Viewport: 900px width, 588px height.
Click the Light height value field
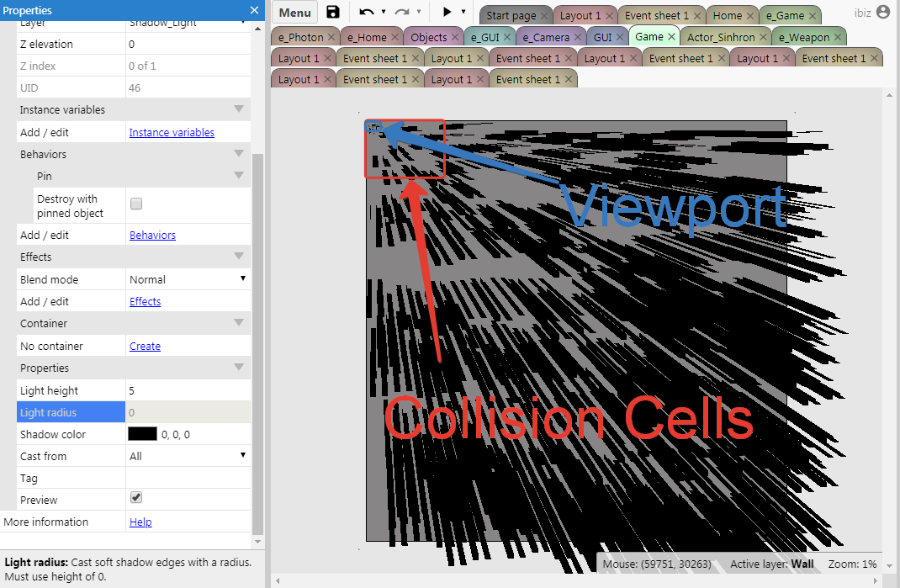188,391
